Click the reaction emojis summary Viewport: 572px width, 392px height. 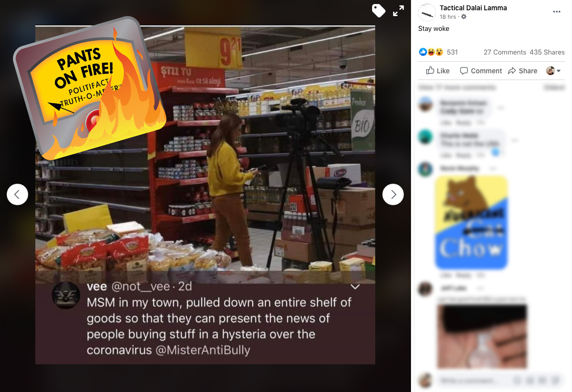click(x=431, y=52)
